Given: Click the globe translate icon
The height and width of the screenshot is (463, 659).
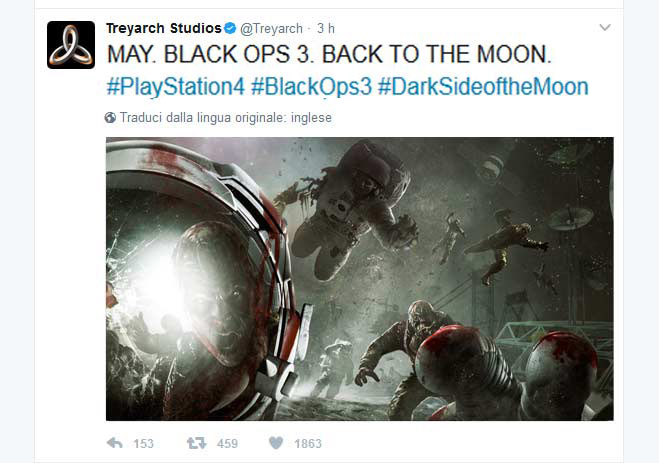Looking at the screenshot, I should (x=110, y=118).
